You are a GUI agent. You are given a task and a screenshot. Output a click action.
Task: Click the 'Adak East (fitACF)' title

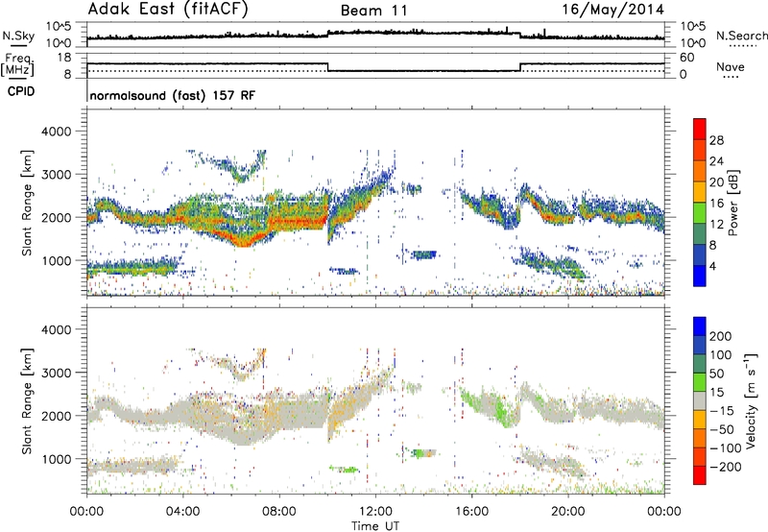pyautogui.click(x=168, y=10)
